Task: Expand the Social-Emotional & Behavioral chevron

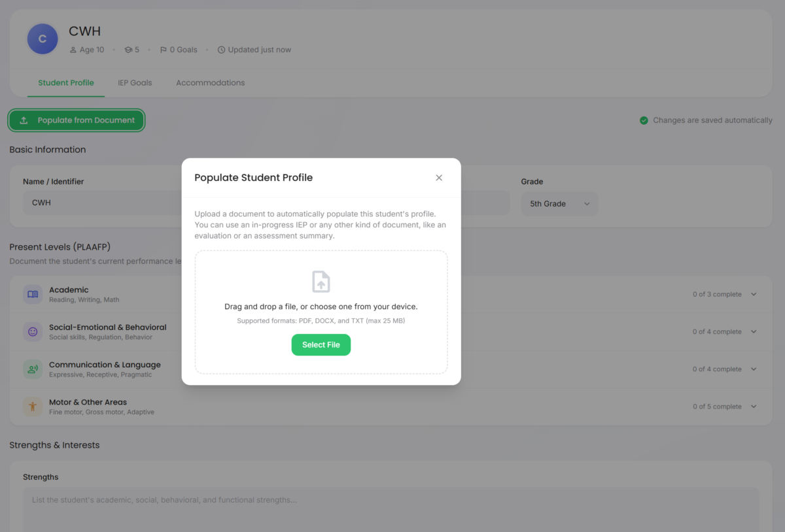Action: coord(754,332)
